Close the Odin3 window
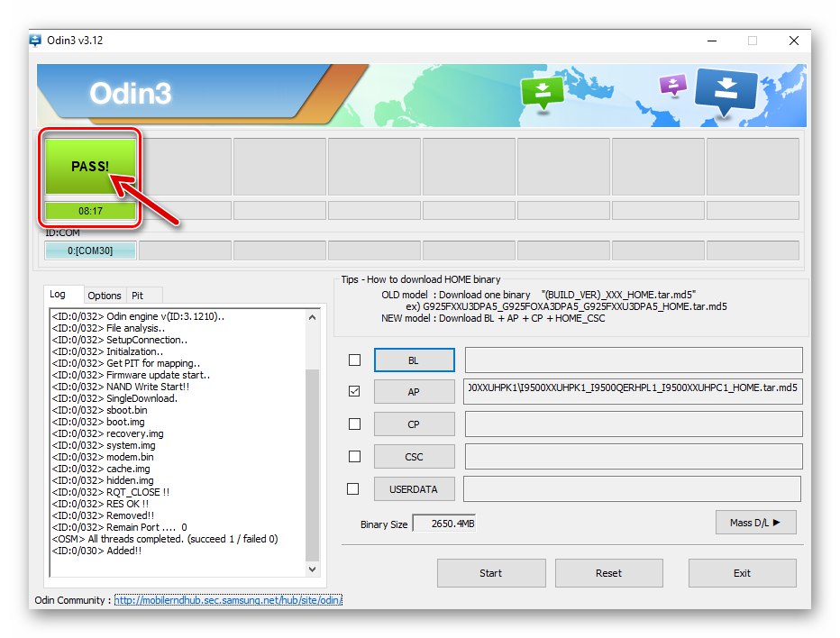Screen dimensions: 840x638 794,41
